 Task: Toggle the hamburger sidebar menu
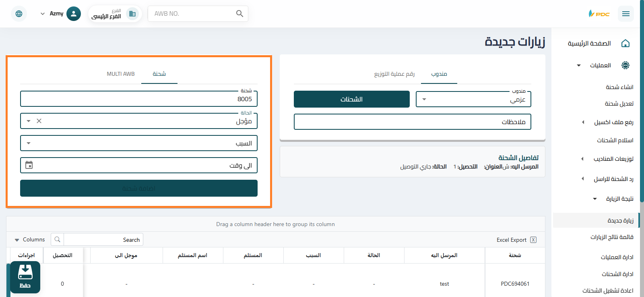pyautogui.click(x=625, y=14)
